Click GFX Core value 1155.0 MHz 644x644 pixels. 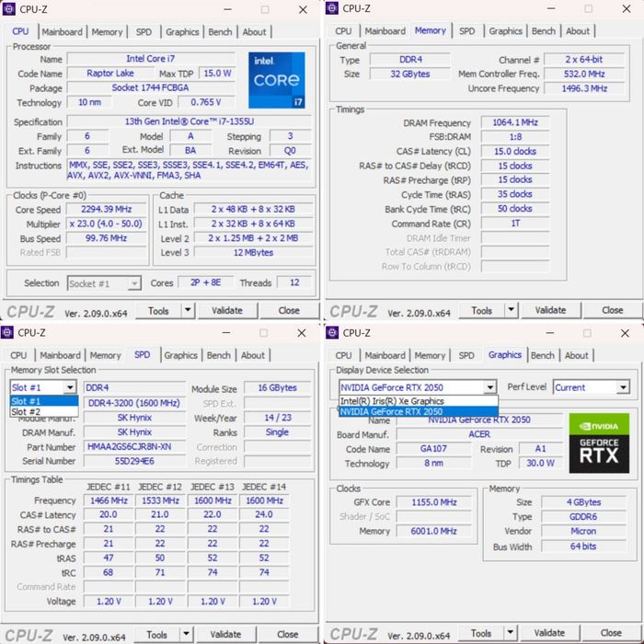434,502
